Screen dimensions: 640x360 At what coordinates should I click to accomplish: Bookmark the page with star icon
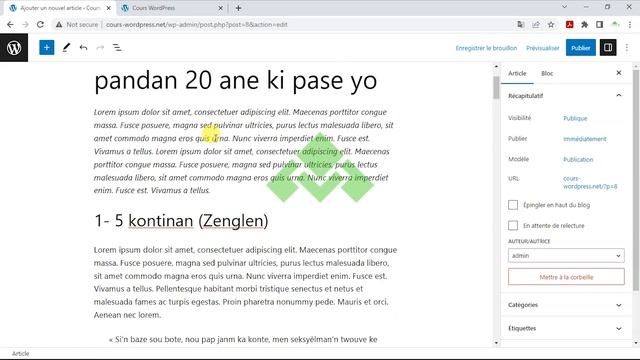pos(551,24)
